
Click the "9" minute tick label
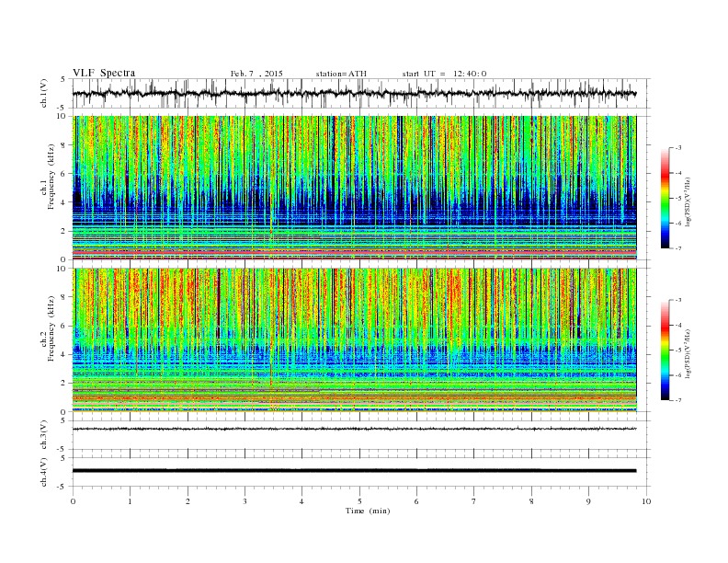588,501
